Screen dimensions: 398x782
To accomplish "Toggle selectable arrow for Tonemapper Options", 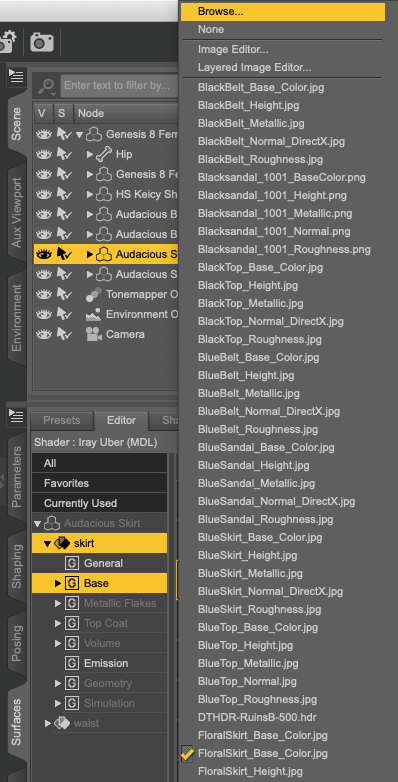I will pos(63,294).
